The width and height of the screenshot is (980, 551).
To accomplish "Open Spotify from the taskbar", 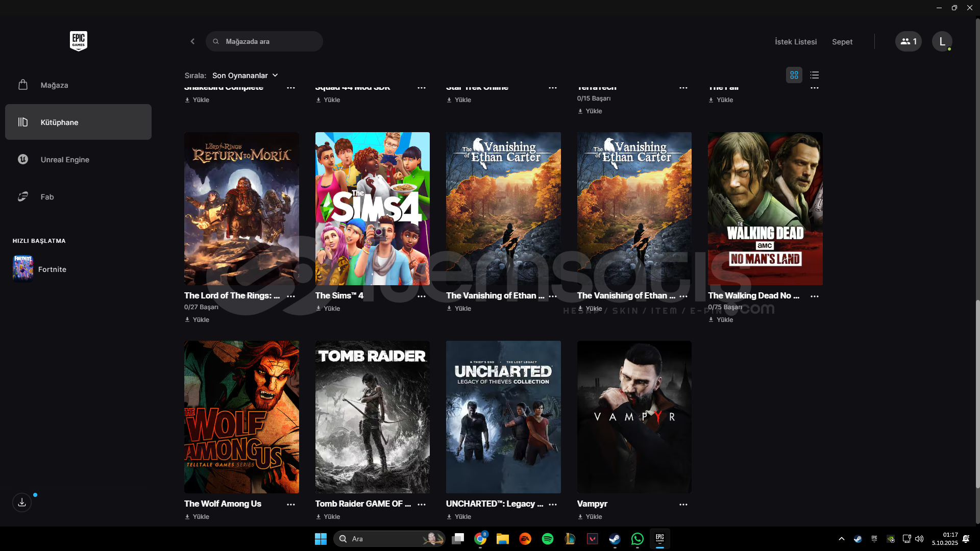I will click(547, 539).
